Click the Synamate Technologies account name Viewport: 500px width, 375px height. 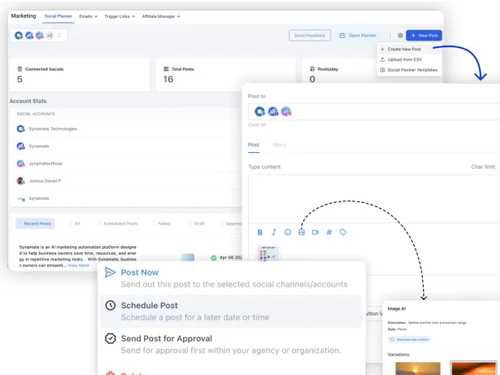[53, 129]
